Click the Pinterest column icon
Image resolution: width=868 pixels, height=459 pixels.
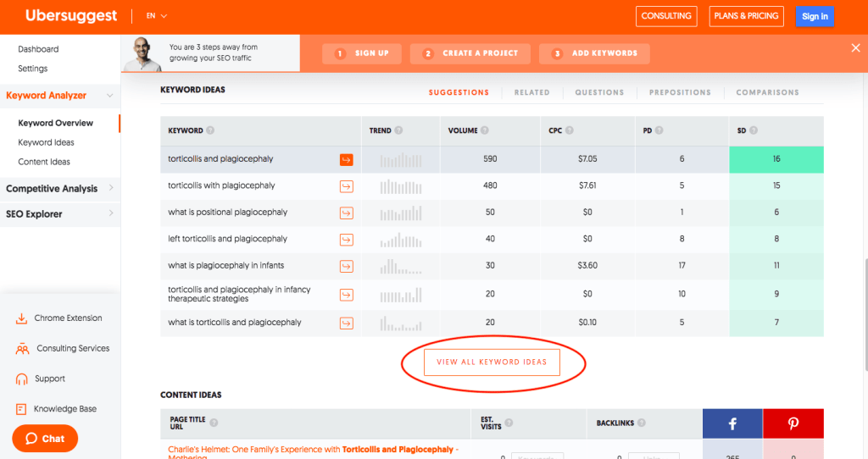793,423
